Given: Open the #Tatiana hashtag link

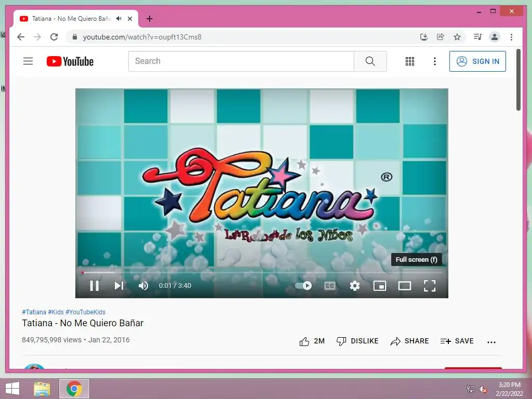Looking at the screenshot, I should pos(34,312).
